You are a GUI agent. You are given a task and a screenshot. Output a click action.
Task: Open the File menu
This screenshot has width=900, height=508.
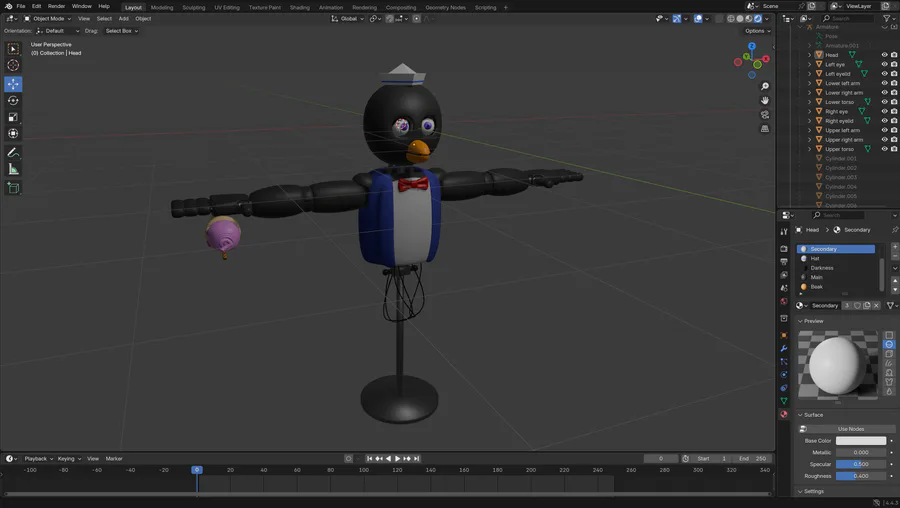[x=21, y=6]
